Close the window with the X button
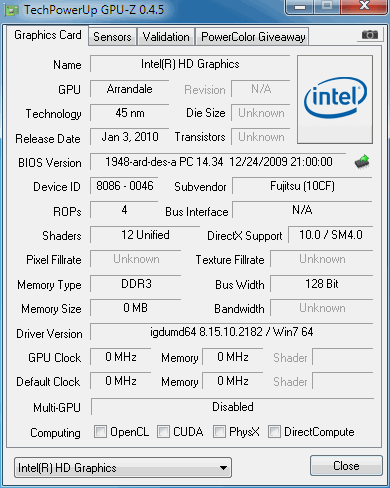 coord(364,7)
